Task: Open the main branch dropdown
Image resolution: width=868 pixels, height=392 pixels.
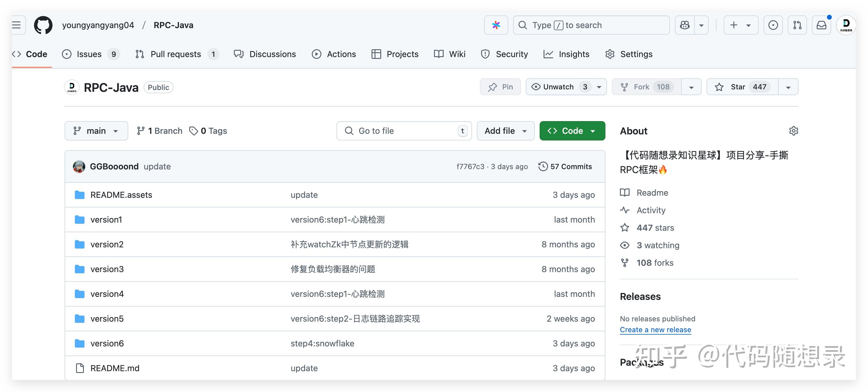Action: pos(96,131)
